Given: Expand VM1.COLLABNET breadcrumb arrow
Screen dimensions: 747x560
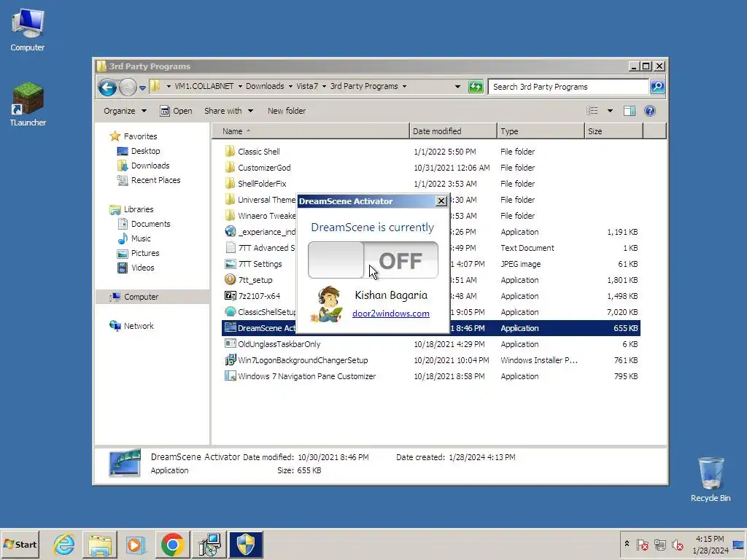Looking at the screenshot, I should tap(240, 87).
